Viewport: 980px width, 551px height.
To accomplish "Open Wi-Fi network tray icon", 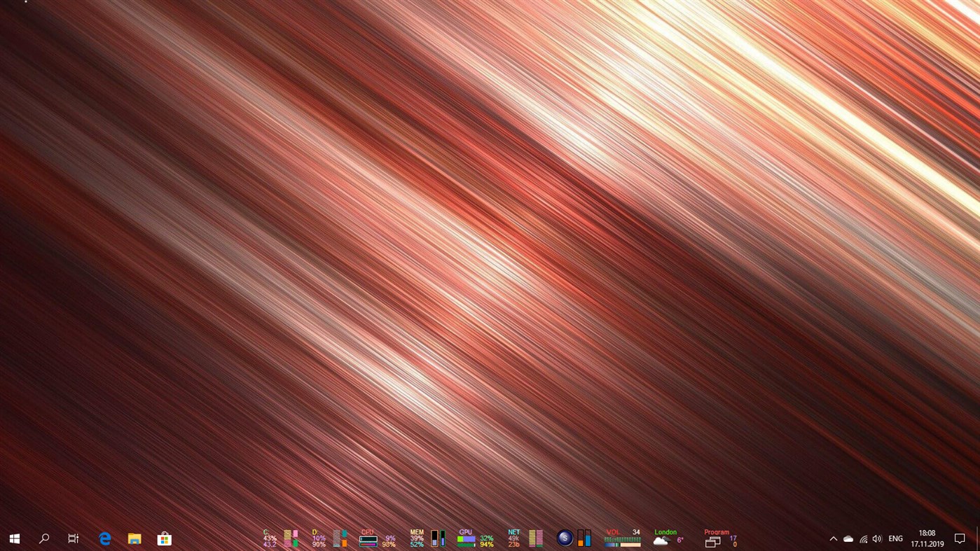I will [x=863, y=539].
